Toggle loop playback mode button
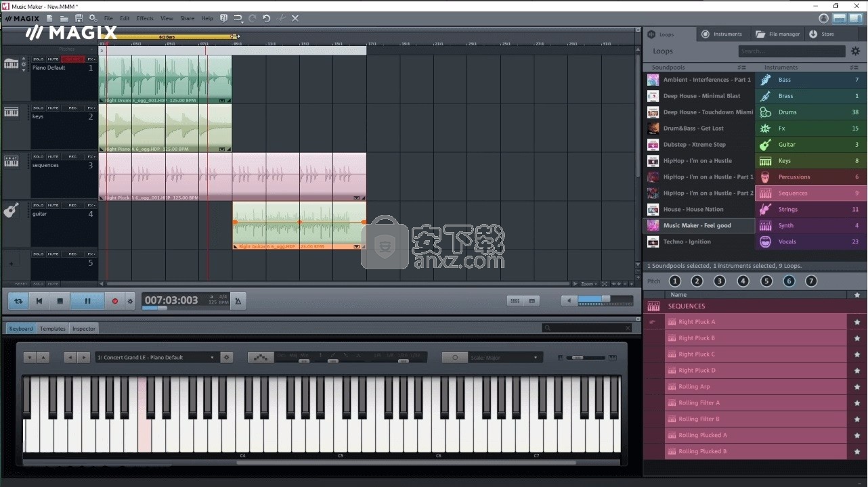The image size is (868, 487). tap(18, 301)
